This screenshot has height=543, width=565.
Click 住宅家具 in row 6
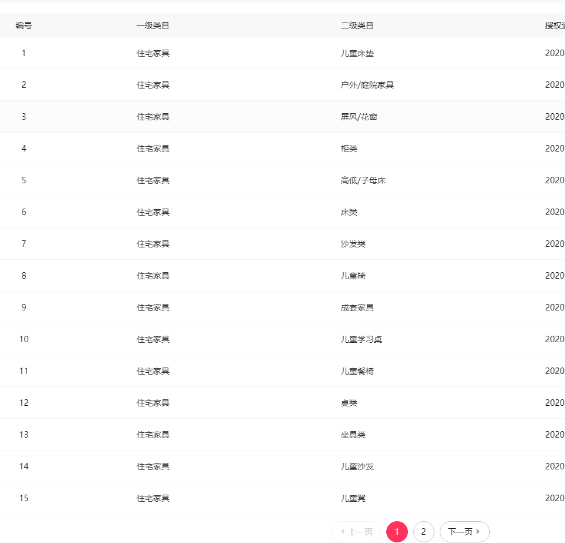click(153, 212)
